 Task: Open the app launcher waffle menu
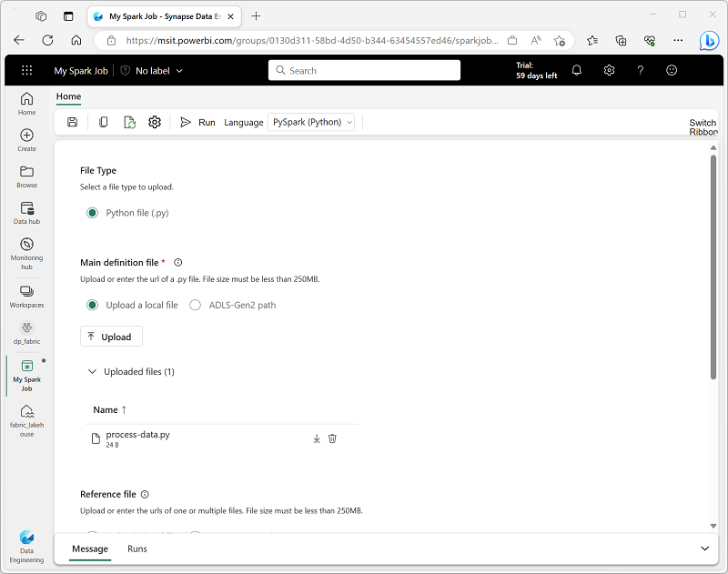pyautogui.click(x=26, y=70)
